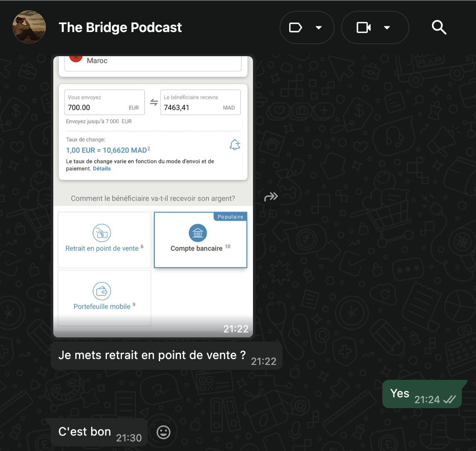Click the "Populaire" badge

pos(231,217)
